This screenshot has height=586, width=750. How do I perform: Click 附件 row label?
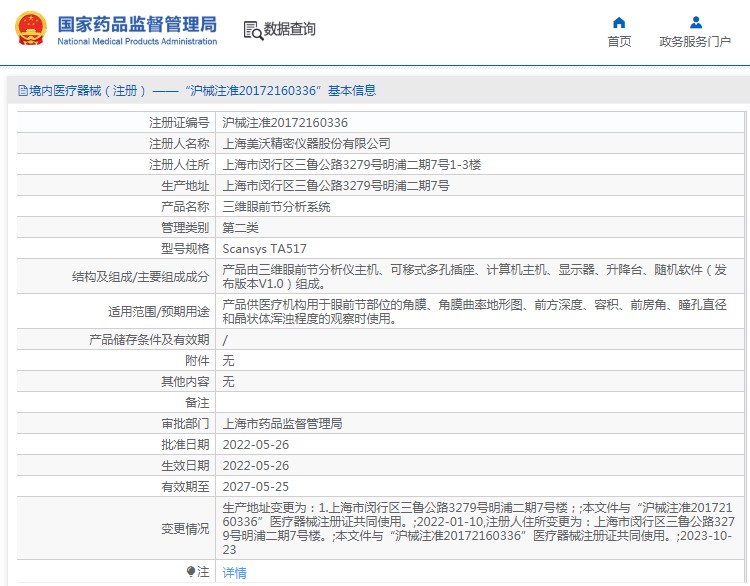point(197,361)
